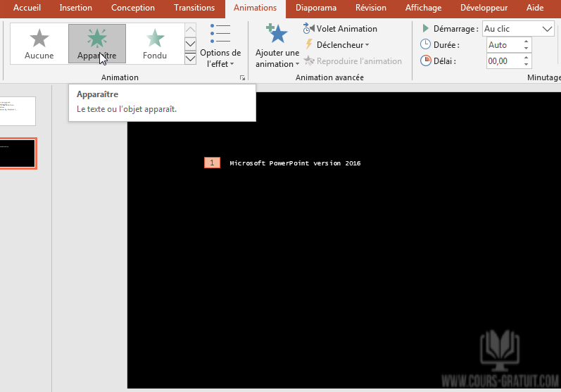Open the Diaporama tab
Image resolution: width=561 pixels, height=392 pixels.
(x=316, y=8)
